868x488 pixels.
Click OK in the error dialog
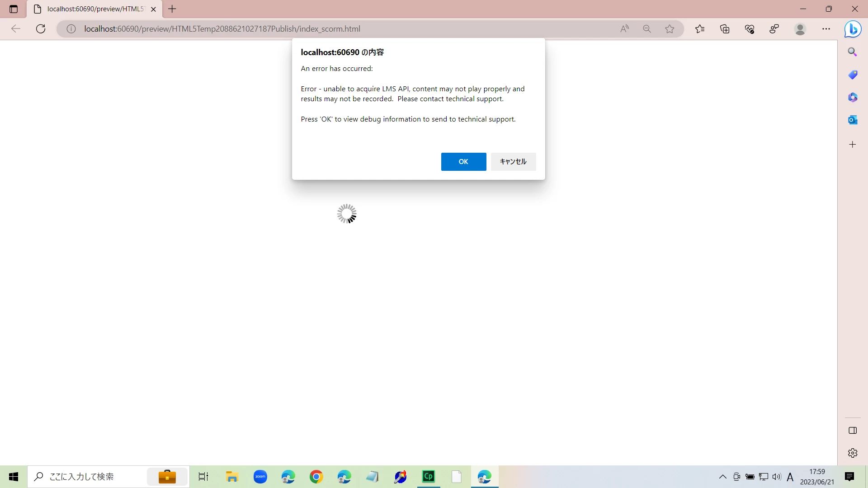pos(463,162)
